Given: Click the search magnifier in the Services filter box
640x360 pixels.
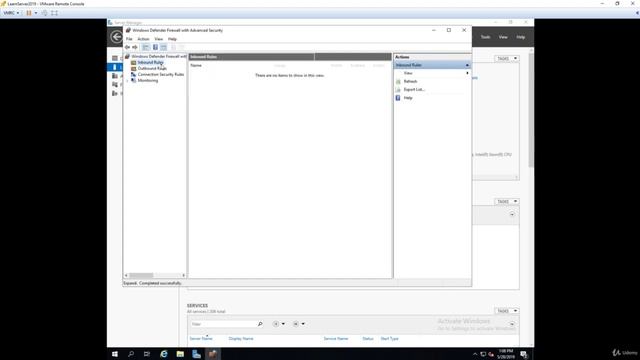Looking at the screenshot, I should coord(260,324).
